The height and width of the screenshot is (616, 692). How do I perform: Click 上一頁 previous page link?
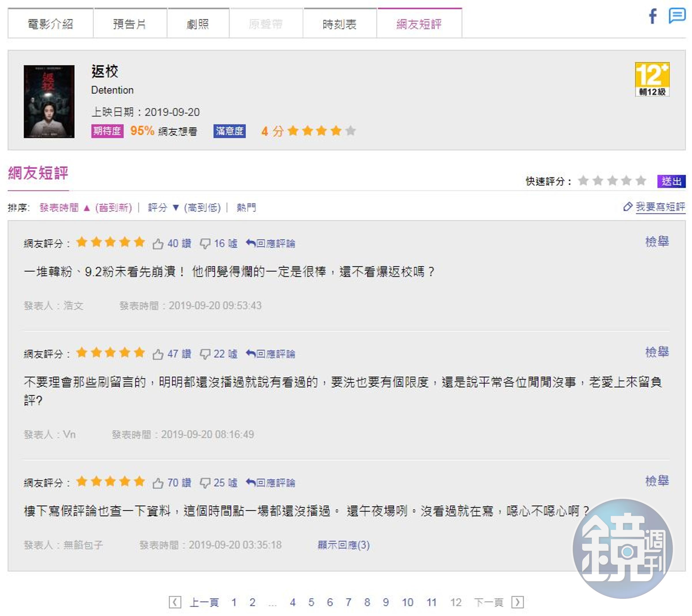click(x=204, y=602)
